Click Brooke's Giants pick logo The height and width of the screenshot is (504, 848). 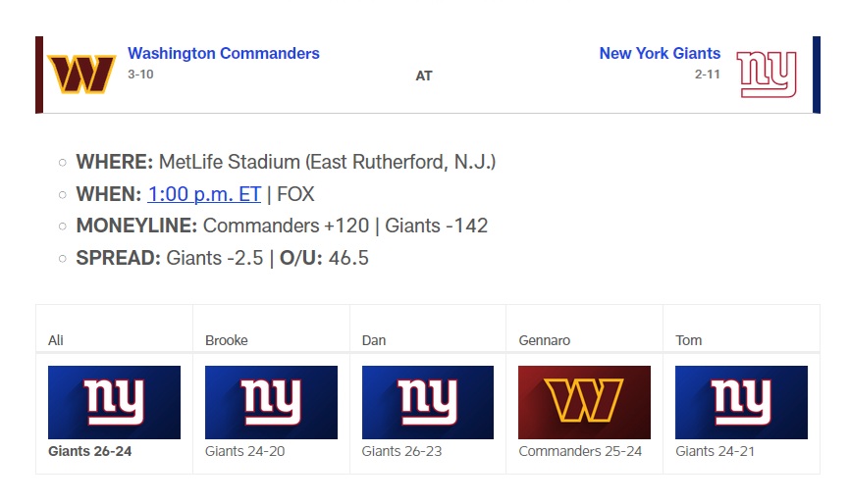[x=271, y=402]
